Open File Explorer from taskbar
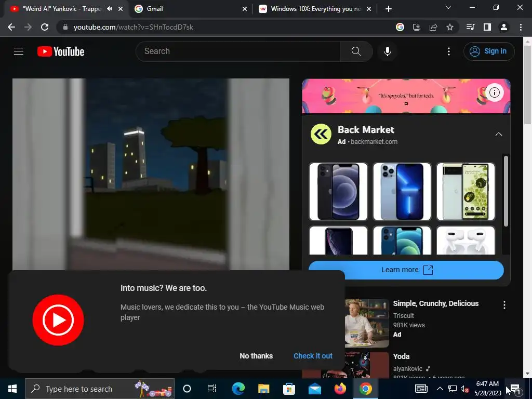The width and height of the screenshot is (532, 399). 263,389
